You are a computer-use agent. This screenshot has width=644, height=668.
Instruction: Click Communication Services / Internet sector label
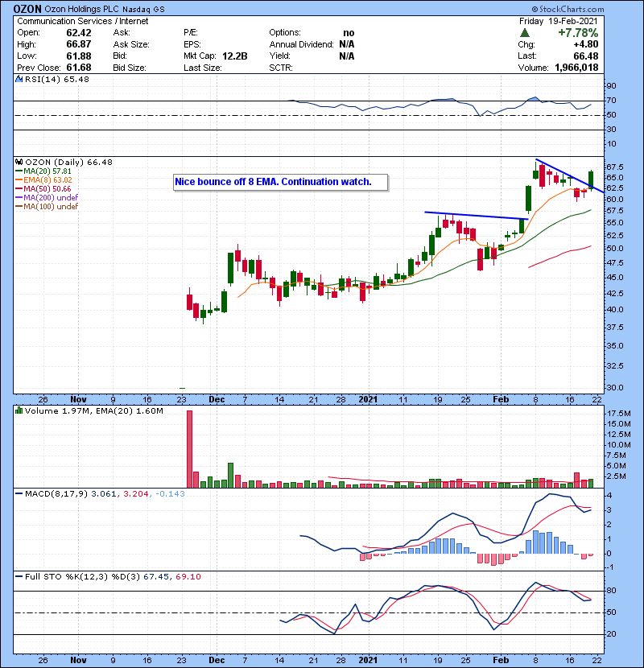(x=83, y=21)
